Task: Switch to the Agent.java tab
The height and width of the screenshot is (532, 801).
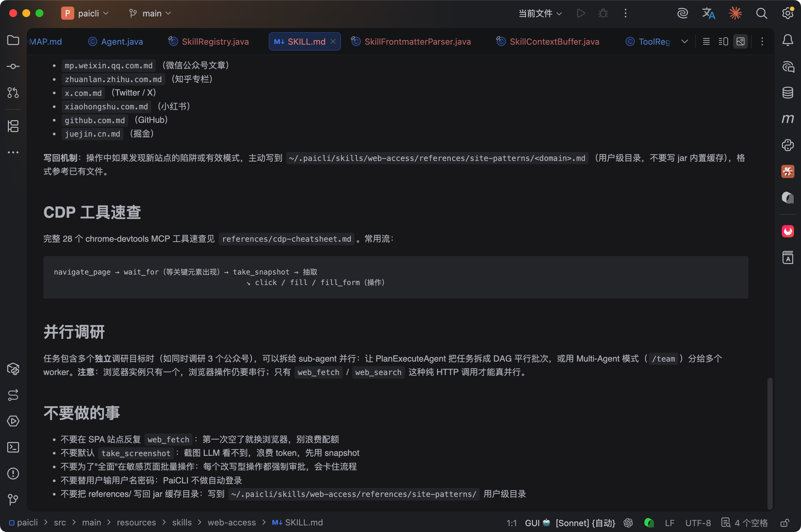Action: pos(115,41)
